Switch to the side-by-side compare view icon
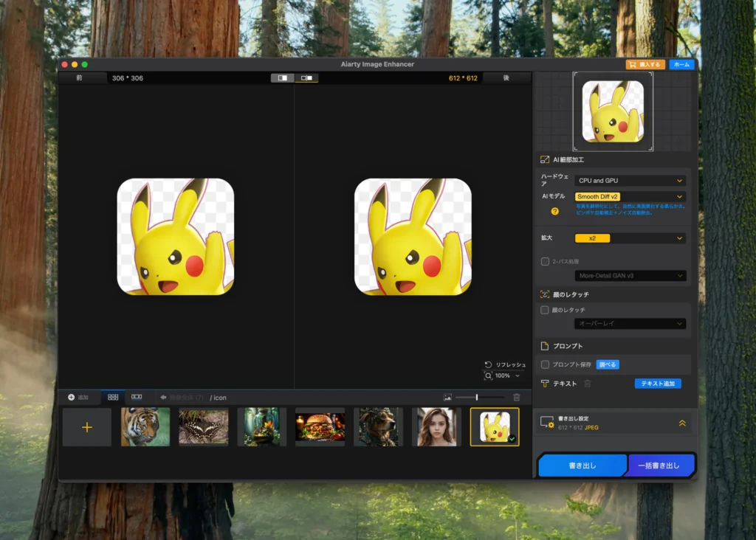 306,78
